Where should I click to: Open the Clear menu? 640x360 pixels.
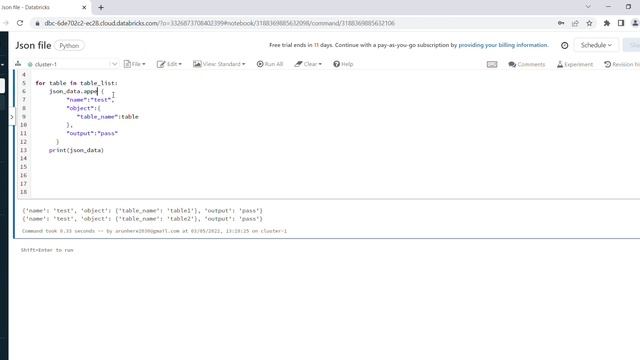pyautogui.click(x=308, y=64)
